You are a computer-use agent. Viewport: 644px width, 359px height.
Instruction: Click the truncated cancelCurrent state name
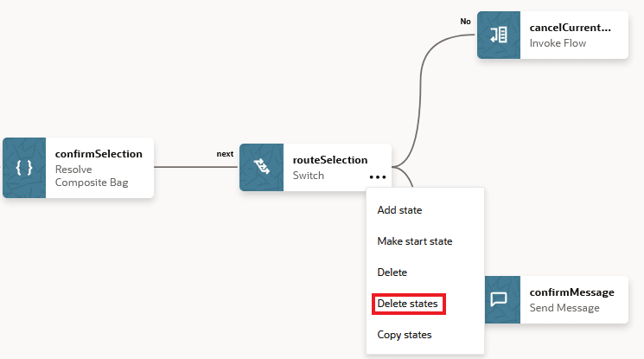pos(570,28)
